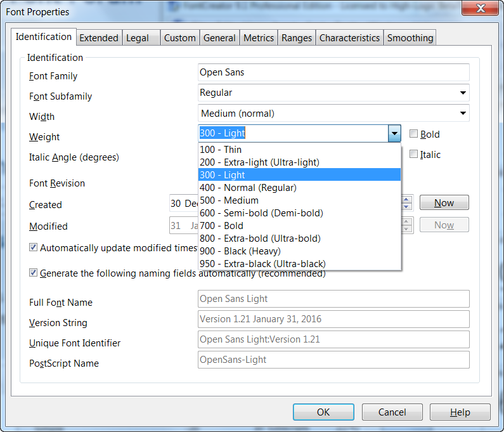Click the Font Family input field

tap(333, 72)
